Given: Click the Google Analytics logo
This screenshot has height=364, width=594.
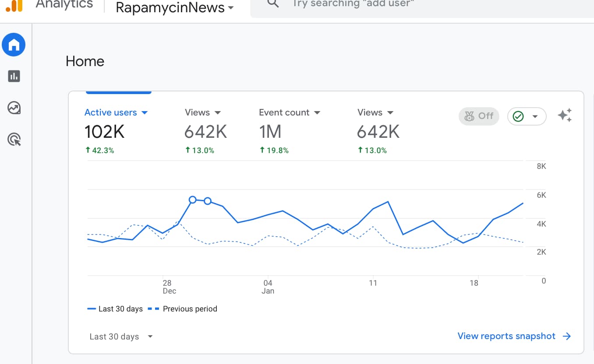Looking at the screenshot, I should pos(14,5).
